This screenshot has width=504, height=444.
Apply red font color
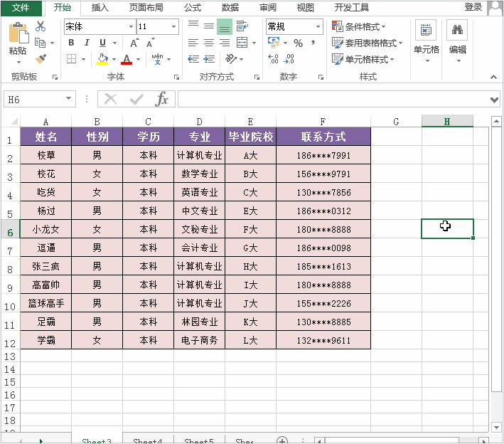tap(127, 59)
